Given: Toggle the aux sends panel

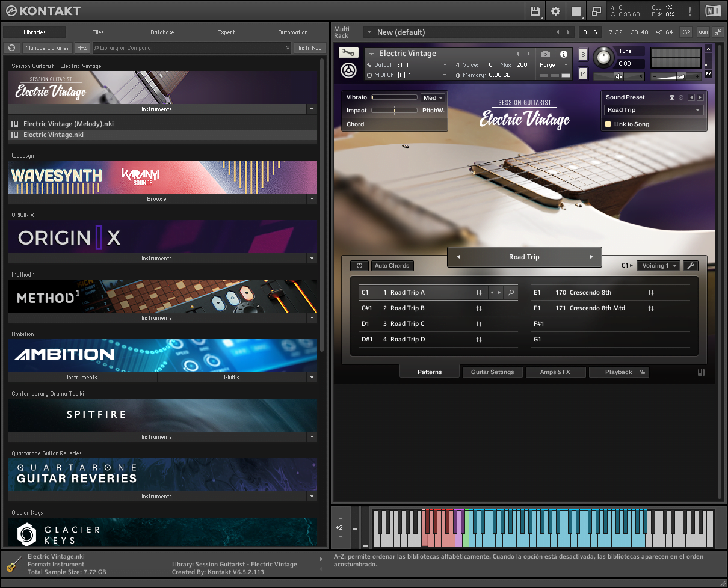Looking at the screenshot, I should pyautogui.click(x=702, y=32).
